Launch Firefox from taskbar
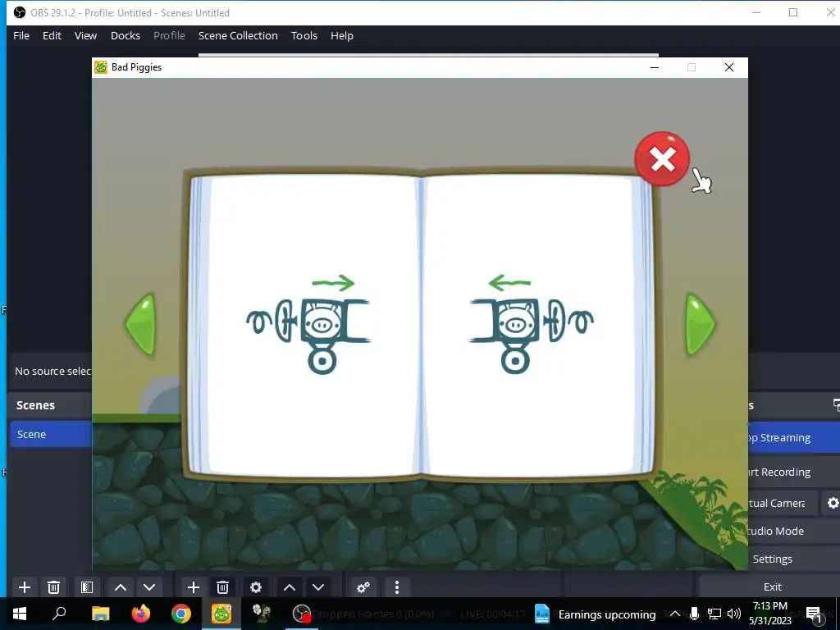 pyautogui.click(x=141, y=614)
